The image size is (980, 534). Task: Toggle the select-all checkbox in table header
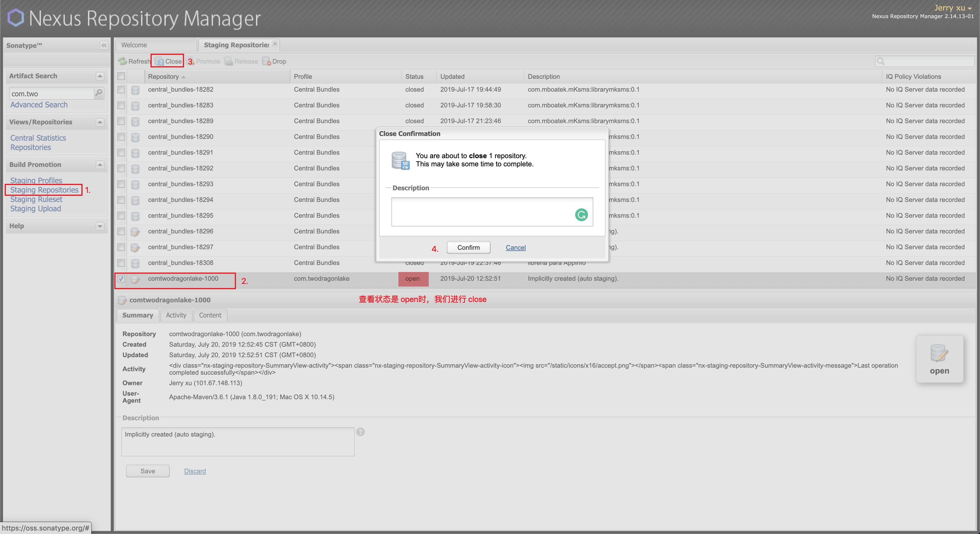[x=121, y=76]
